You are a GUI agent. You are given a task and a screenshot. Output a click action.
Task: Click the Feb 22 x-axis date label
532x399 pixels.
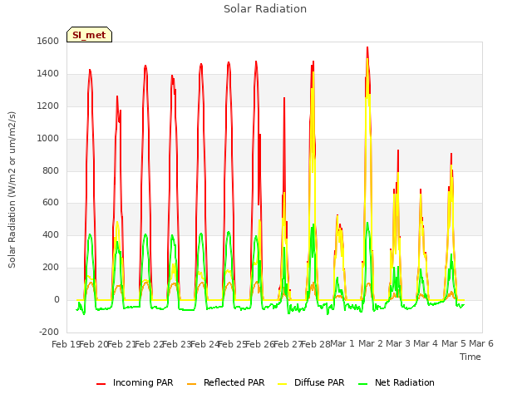coord(149,344)
